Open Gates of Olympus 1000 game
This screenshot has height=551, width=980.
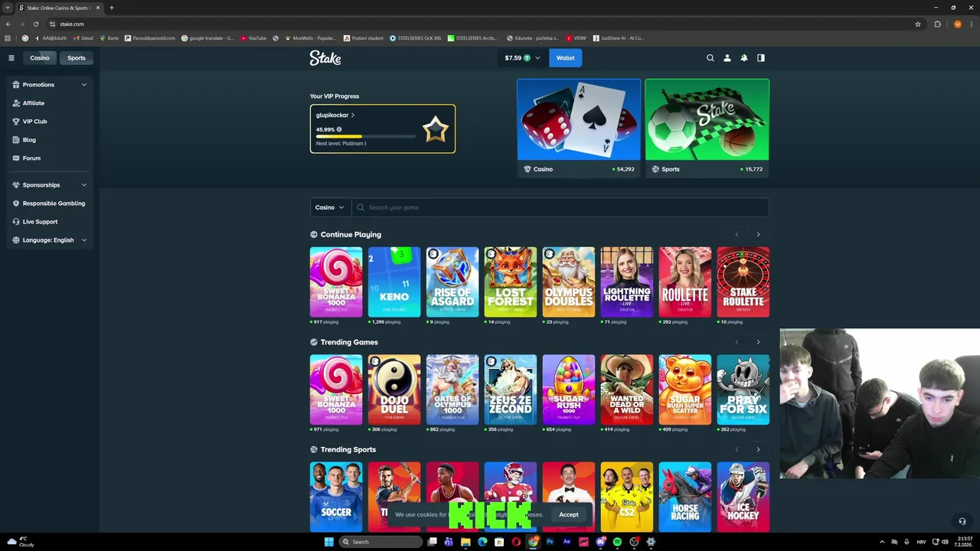click(452, 390)
